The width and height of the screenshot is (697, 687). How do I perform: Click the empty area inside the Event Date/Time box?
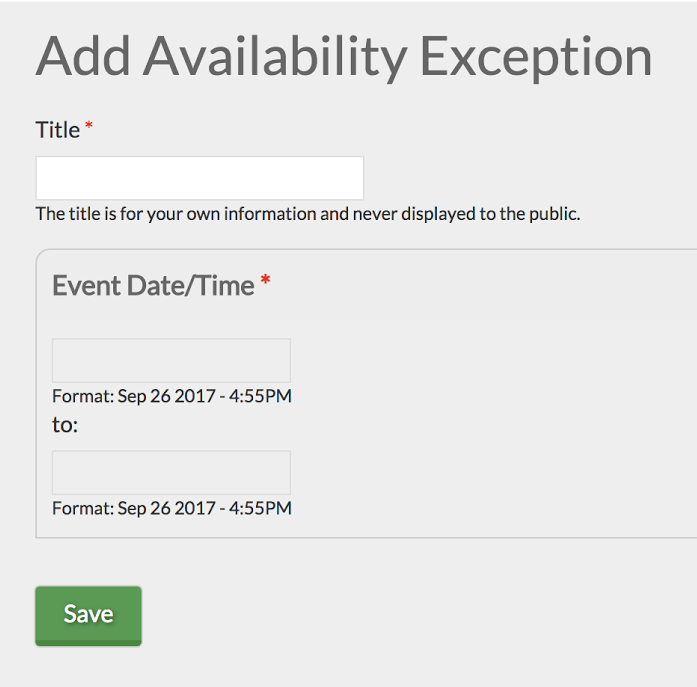coord(489,400)
